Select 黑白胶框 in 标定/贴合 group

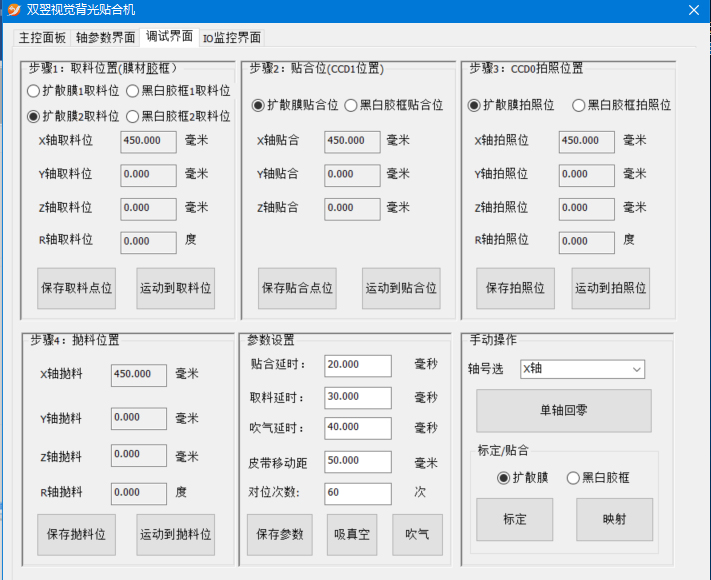pos(573,478)
